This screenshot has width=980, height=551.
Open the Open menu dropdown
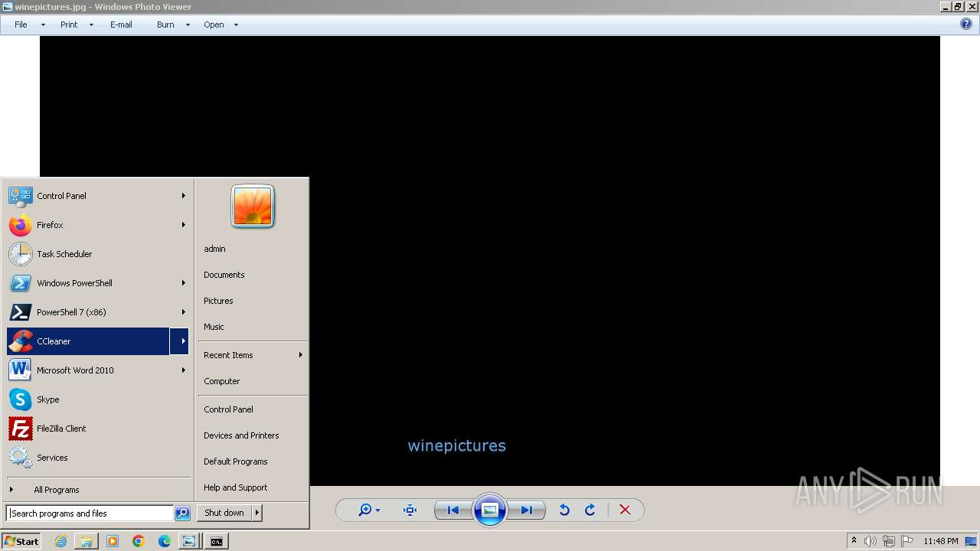[x=236, y=24]
